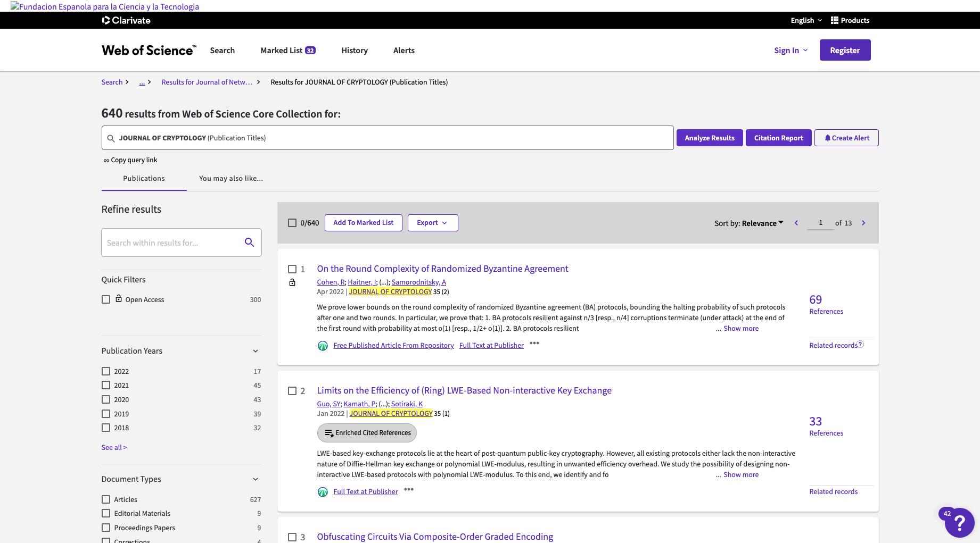Collapse the Document Types section

click(256, 479)
